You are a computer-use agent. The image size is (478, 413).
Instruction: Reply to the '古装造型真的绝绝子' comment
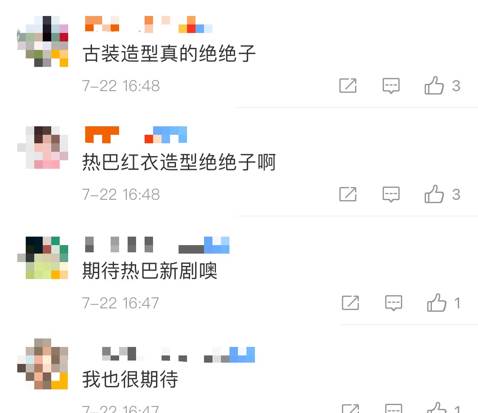click(391, 86)
